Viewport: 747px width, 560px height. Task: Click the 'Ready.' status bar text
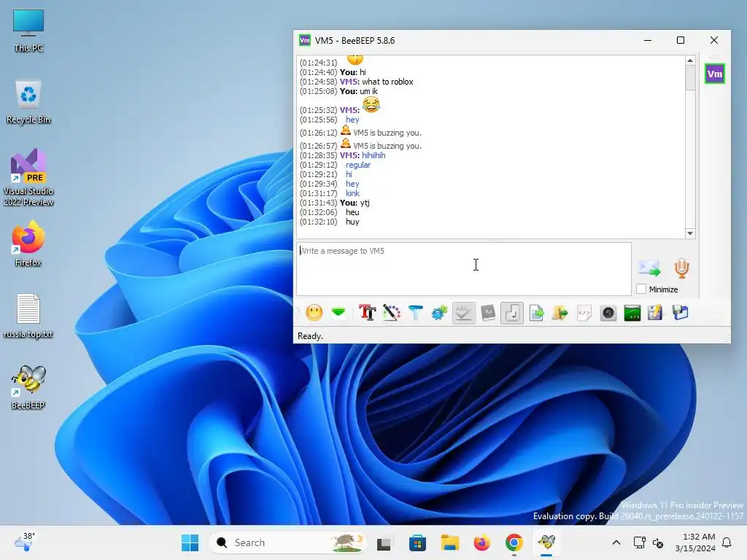coord(310,336)
